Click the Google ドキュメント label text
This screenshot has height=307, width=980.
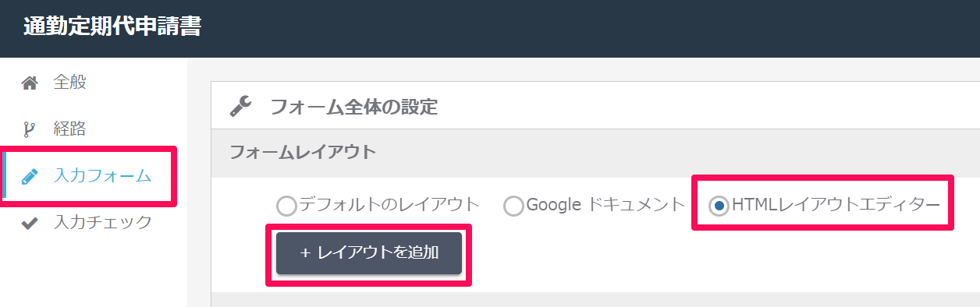click(605, 206)
